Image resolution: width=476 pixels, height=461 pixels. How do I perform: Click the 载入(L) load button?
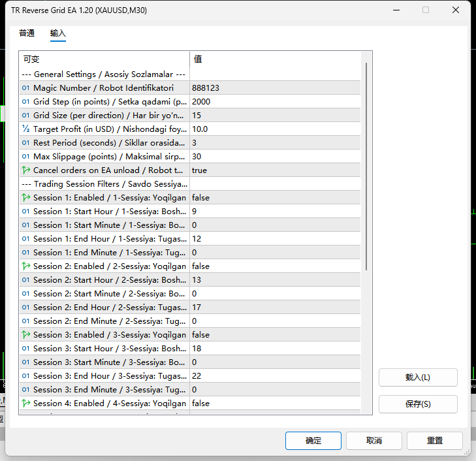(418, 377)
